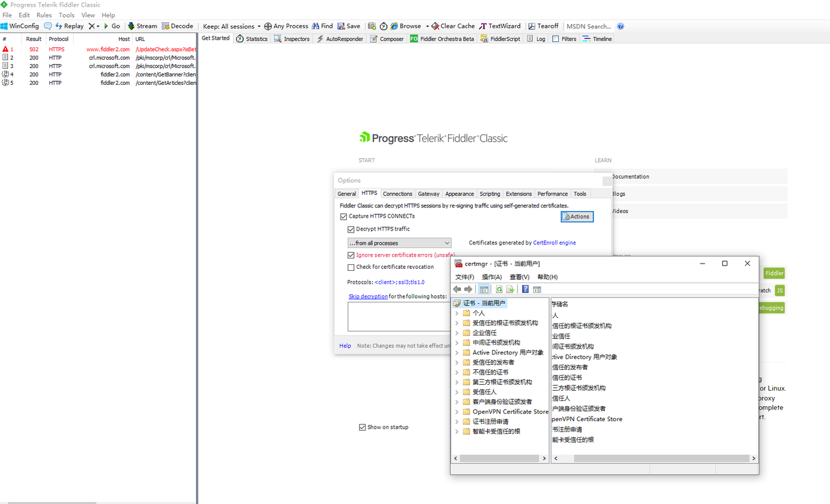The image size is (830, 504).
Task: Toggle Stream mode in the toolbar
Action: [142, 27]
